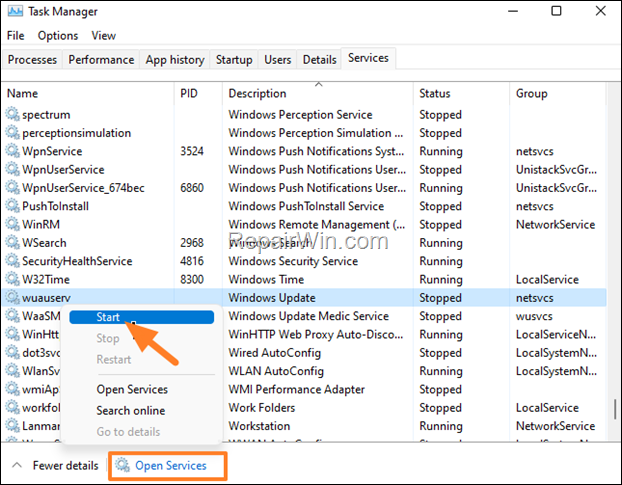Switch to the App history tab
Screen dimensions: 622x485
click(175, 59)
